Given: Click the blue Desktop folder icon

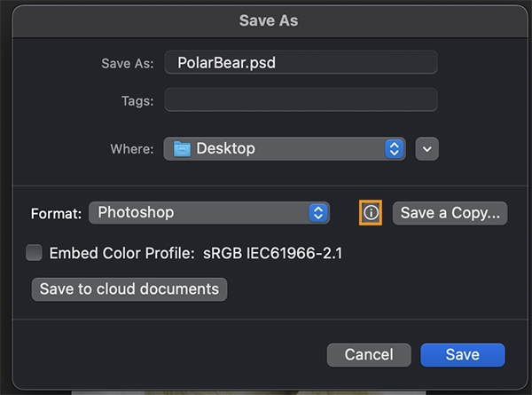Looking at the screenshot, I should pos(182,149).
